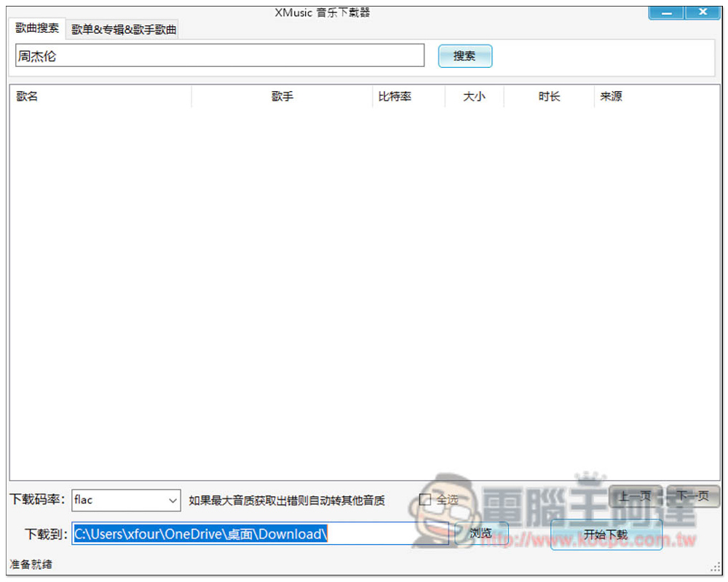This screenshot has height=582, width=728.
Task: Close the XMusic downloader window
Action: pyautogui.click(x=703, y=12)
